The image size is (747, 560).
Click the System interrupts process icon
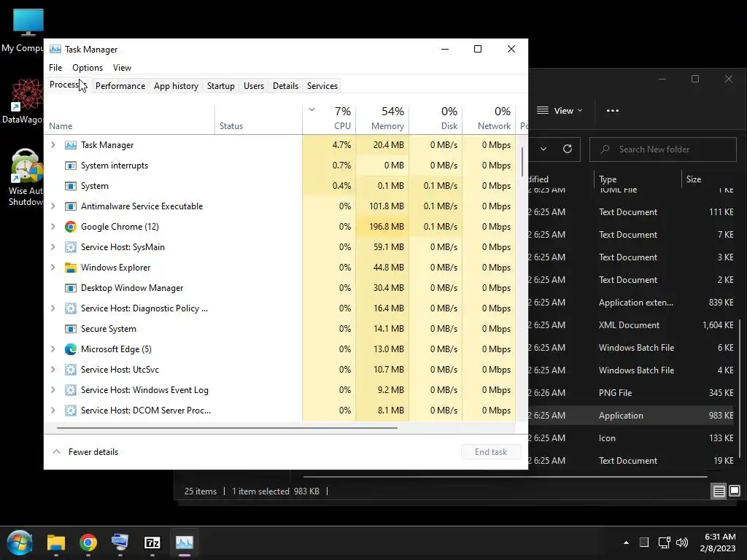[x=71, y=166]
